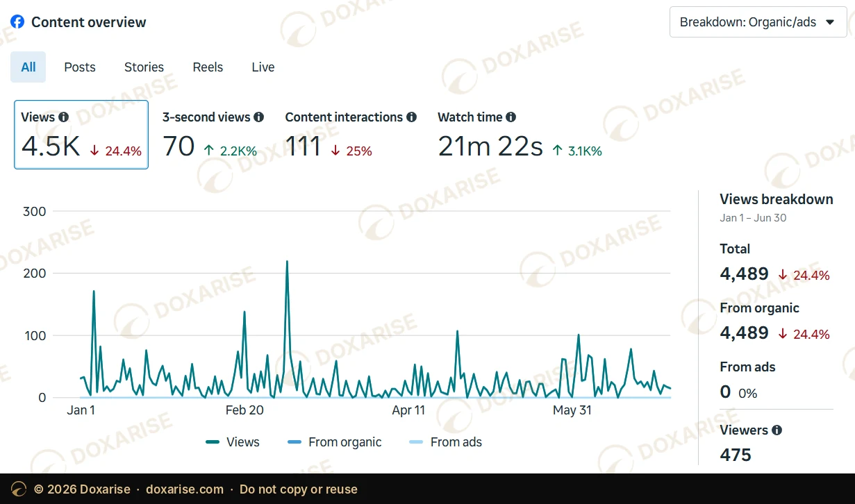Click the 4.5K views value

coord(51,146)
